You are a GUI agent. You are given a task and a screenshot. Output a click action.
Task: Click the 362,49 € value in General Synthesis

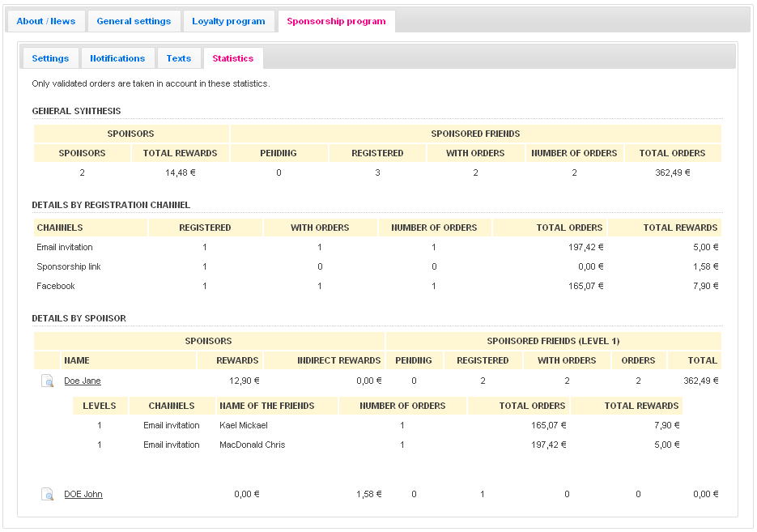[673, 172]
